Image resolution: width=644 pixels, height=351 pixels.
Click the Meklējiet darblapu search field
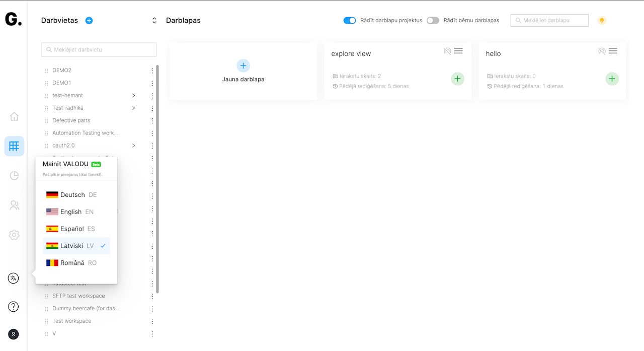point(549,21)
